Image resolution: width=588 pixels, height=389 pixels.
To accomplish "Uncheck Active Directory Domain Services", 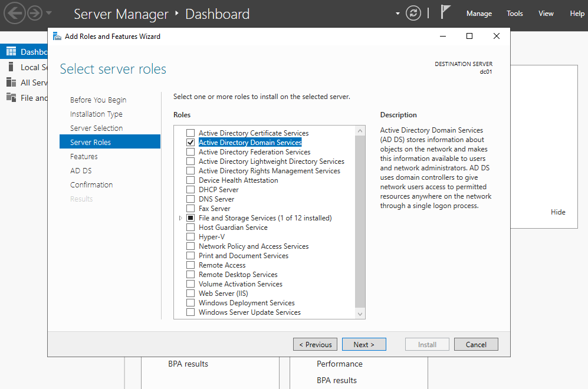I will coord(190,143).
